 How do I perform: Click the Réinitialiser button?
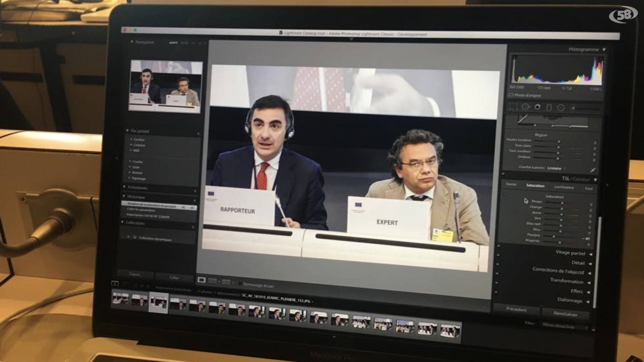[566, 313]
